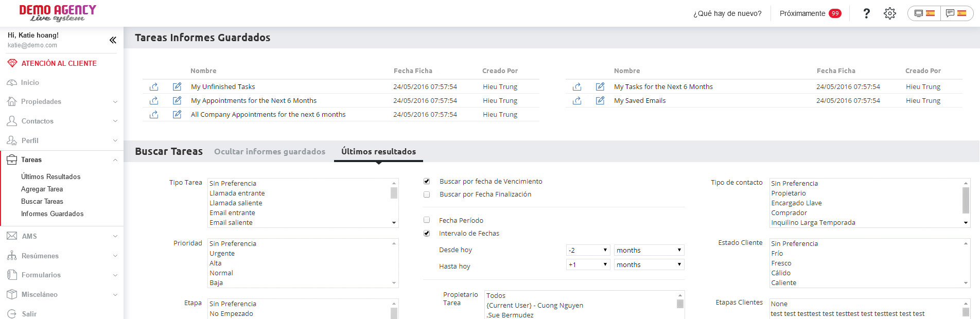Viewport: 980px width, 319px height.
Task: Select Todos in Propietario Tarea list
Action: tap(496, 295)
